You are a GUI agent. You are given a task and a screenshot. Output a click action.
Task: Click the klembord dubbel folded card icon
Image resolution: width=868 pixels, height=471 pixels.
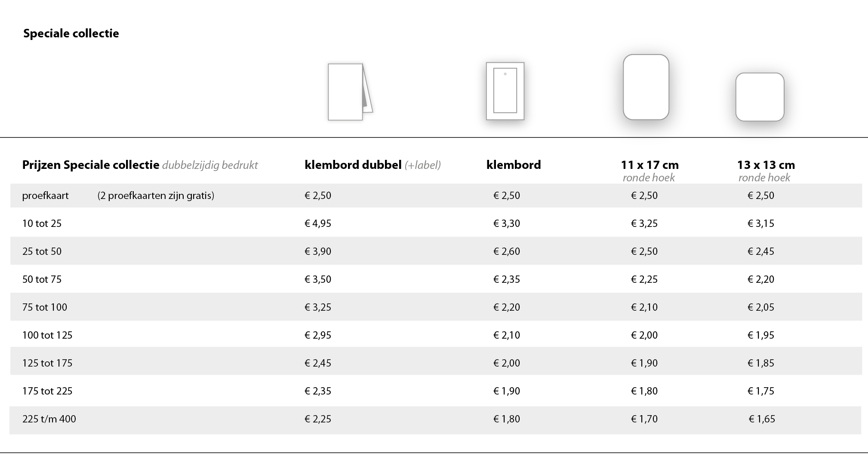(x=350, y=92)
